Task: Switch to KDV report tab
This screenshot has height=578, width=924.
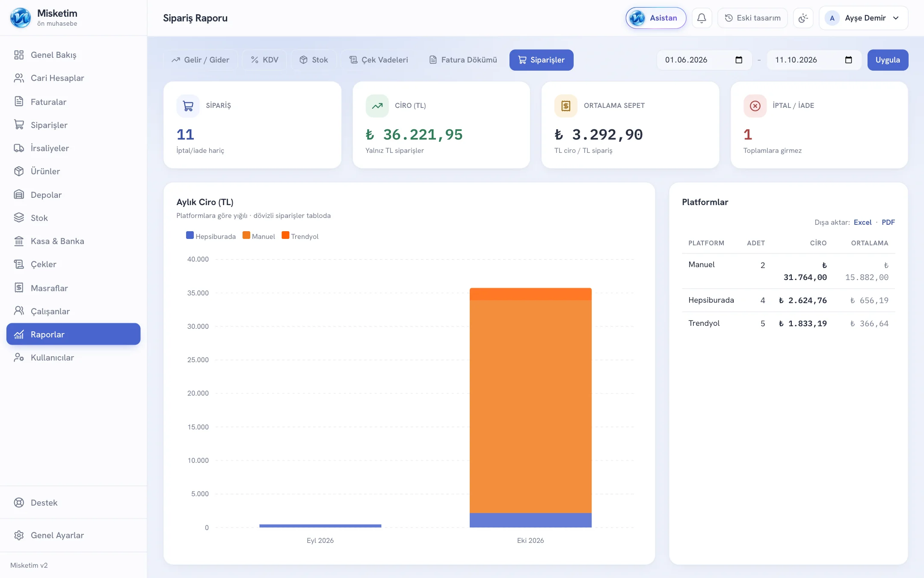Action: 264,60
